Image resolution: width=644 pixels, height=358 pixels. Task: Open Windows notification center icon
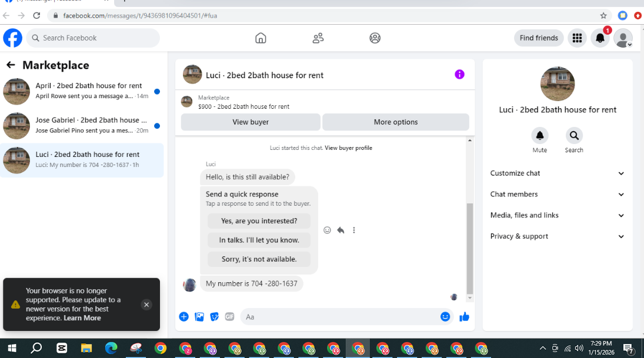(x=629, y=349)
